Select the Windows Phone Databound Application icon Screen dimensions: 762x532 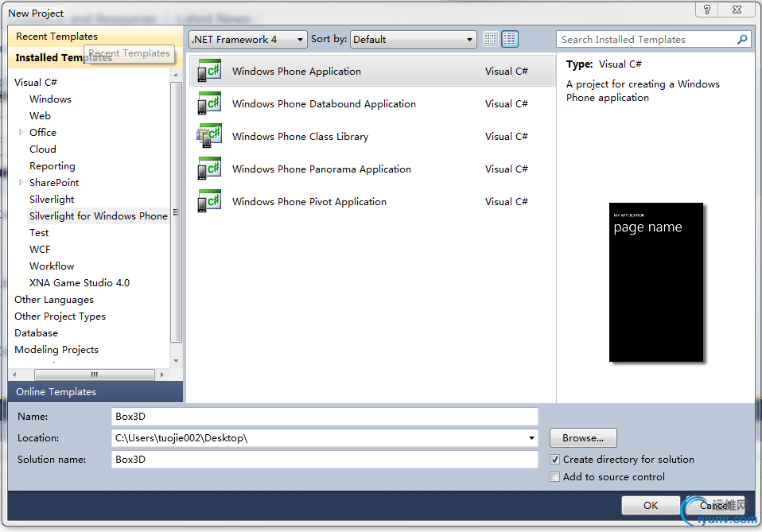pos(209,103)
